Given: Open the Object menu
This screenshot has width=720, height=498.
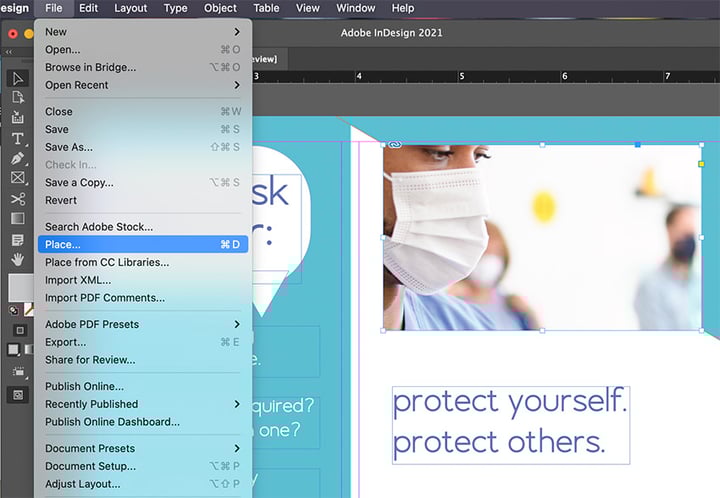Looking at the screenshot, I should pos(220,8).
